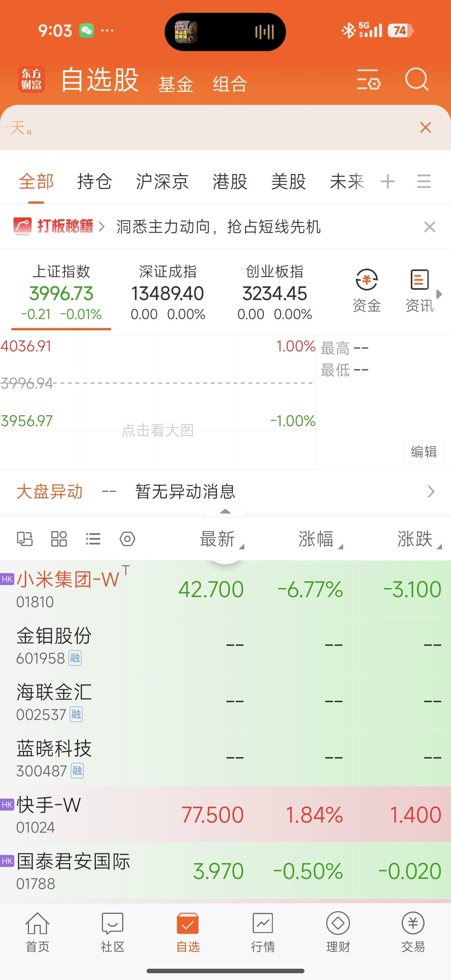This screenshot has width=451, height=980.
Task: Select the 持仓 watchlist tab
Action: click(x=94, y=181)
